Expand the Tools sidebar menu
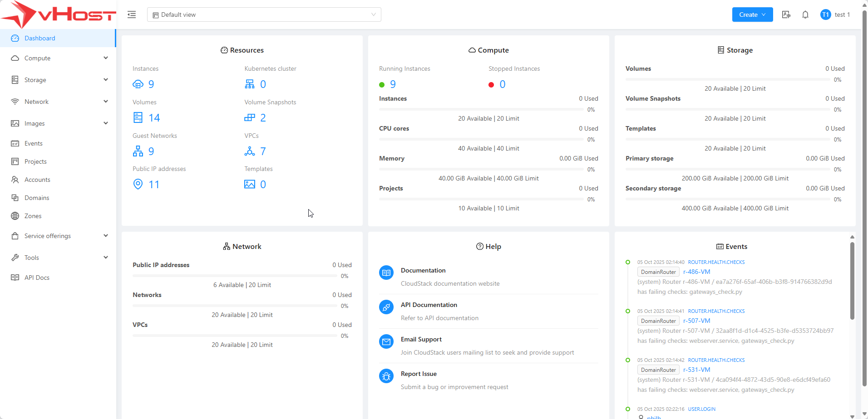This screenshot has height=419, width=868. [58, 258]
